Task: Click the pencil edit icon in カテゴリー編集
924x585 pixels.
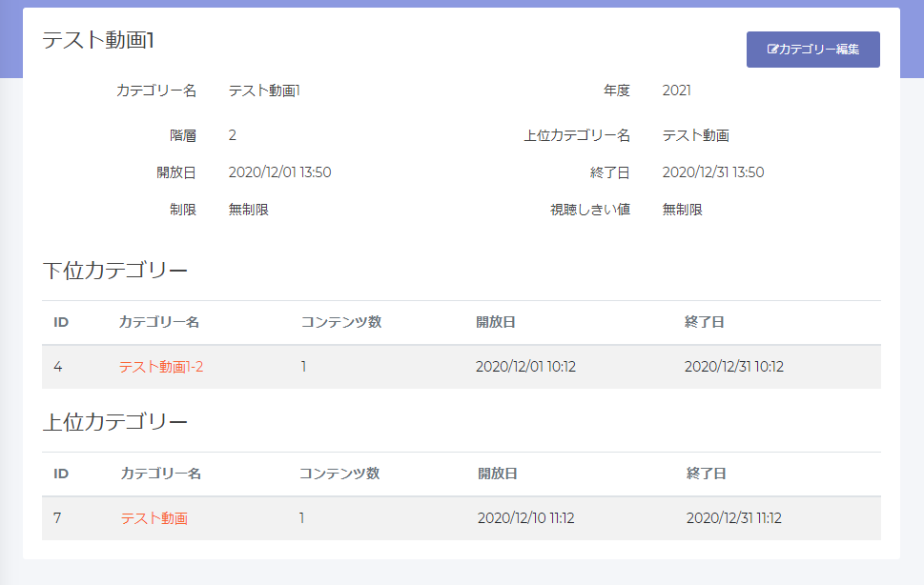Action: coord(772,49)
